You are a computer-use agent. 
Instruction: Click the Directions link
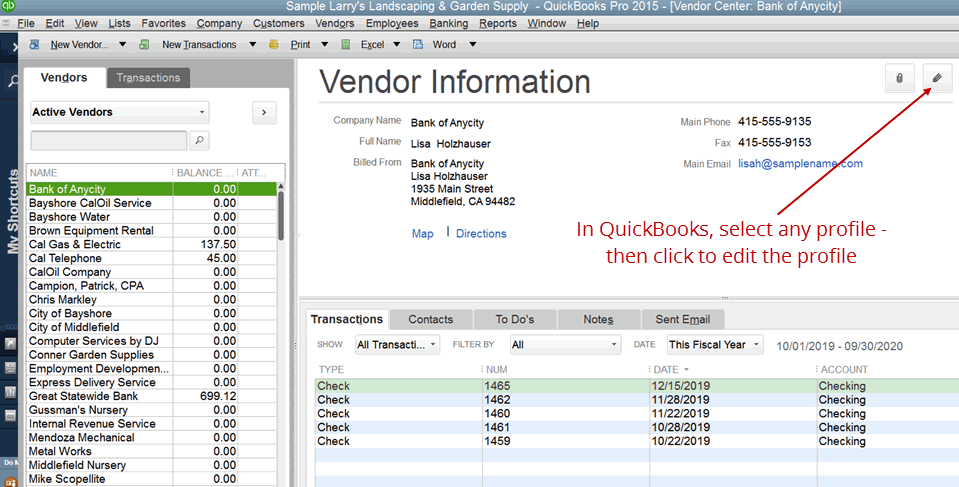(x=481, y=234)
